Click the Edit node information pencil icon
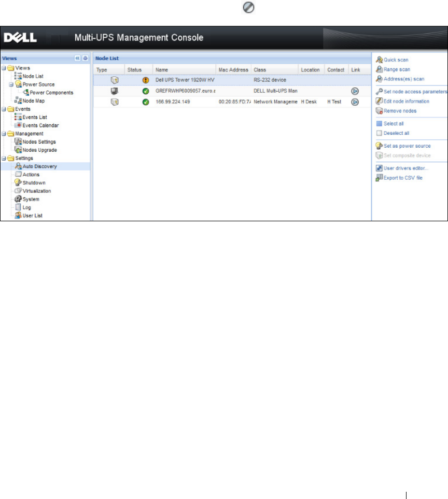This screenshot has width=448, height=499. pos(379,101)
